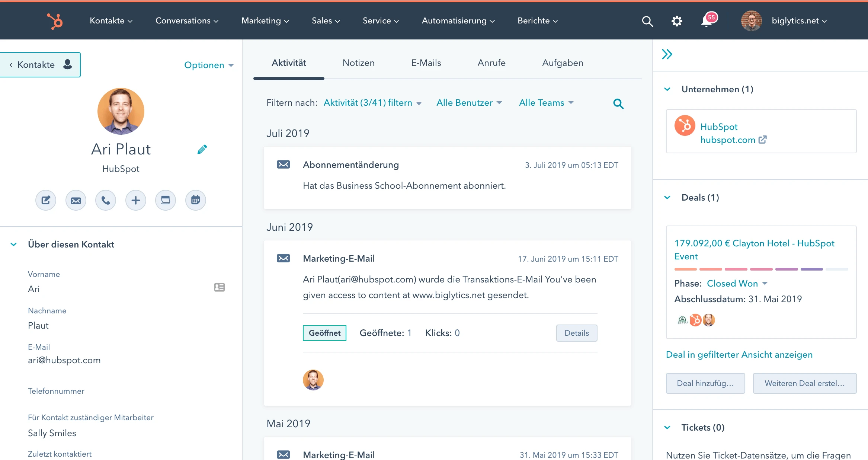The image size is (868, 460).
Task: Click the person icon in Kontakte back button
Action: (68, 64)
